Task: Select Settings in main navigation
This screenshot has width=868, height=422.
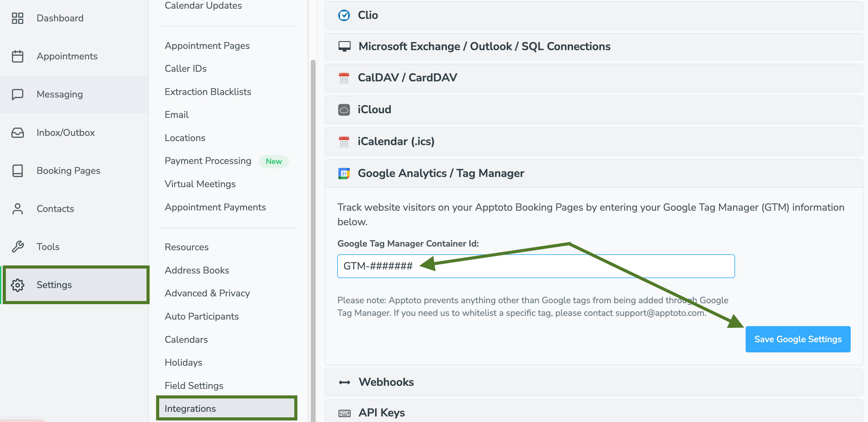Action: point(76,285)
